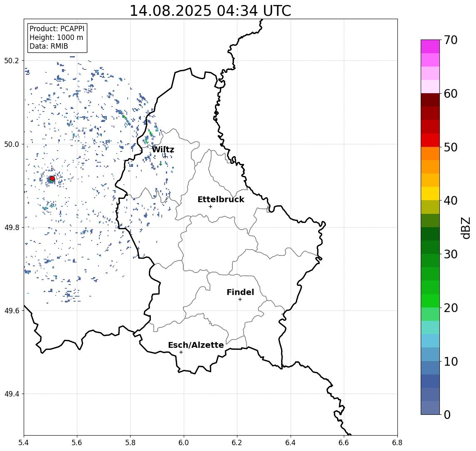Click the red radar station marker
The image size is (476, 451).
52,178
